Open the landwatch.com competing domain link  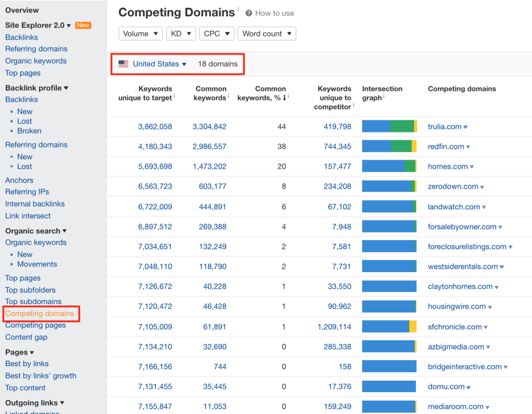coord(454,207)
